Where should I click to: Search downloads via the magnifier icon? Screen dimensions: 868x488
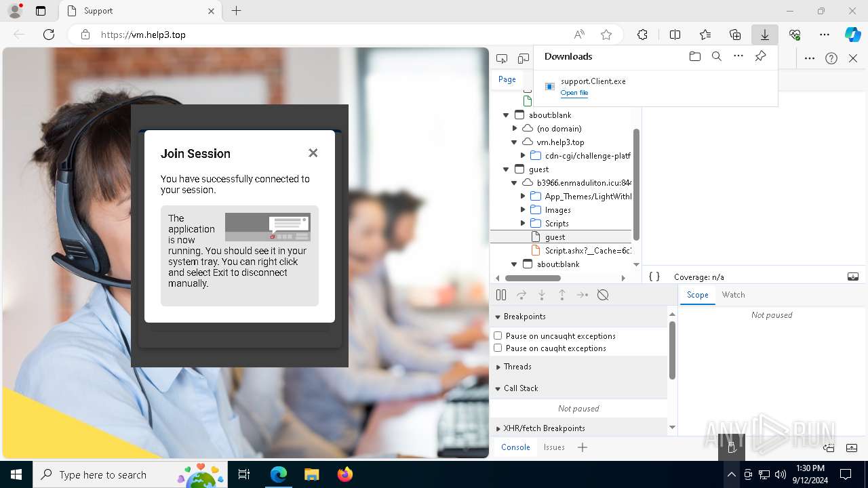pyautogui.click(x=717, y=57)
